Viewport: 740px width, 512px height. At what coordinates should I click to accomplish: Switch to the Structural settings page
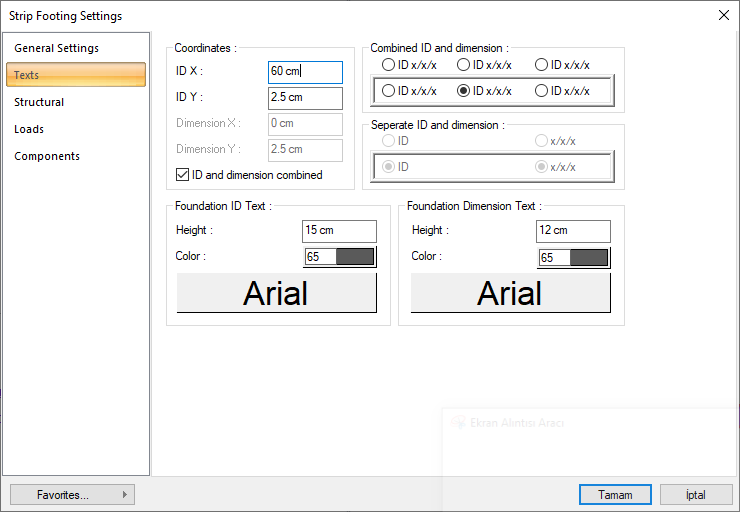point(39,102)
